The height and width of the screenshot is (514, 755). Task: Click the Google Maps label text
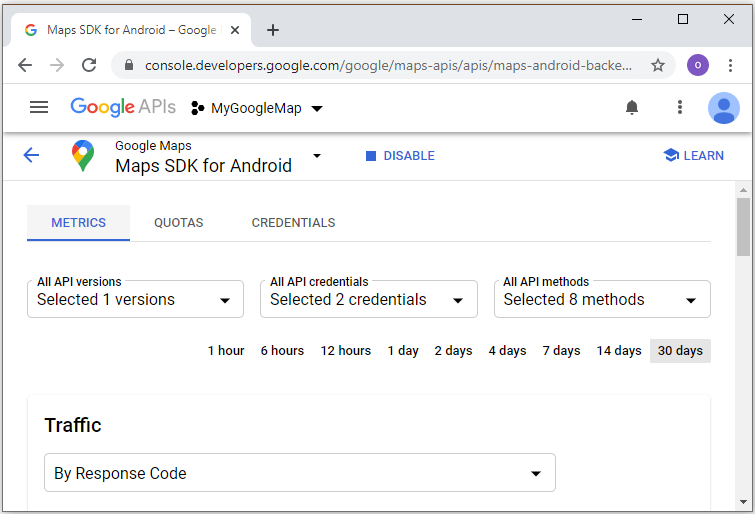[x=153, y=145]
